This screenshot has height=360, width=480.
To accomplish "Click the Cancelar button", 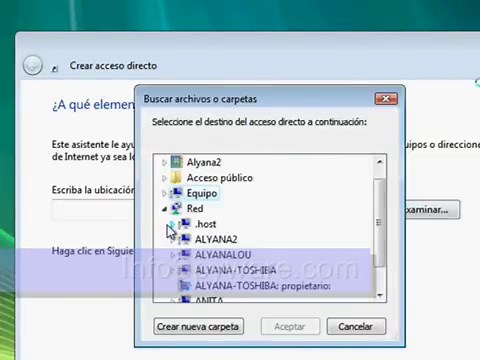I will point(356,326).
